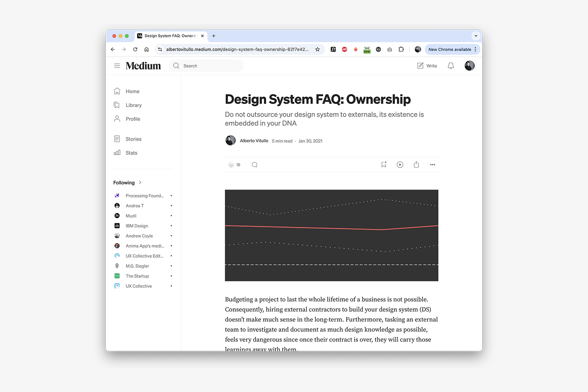The image size is (588, 392).
Task: Open Stories in the sidebar
Action: pos(133,139)
